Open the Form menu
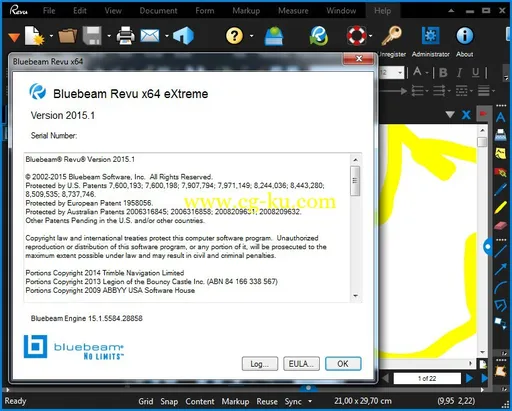 click(205, 11)
